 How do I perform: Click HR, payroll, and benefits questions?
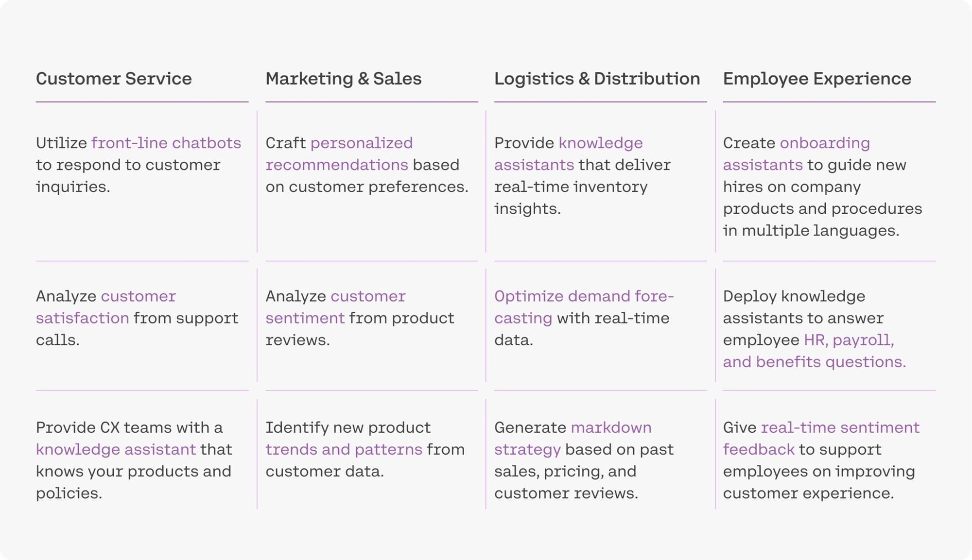click(x=815, y=351)
